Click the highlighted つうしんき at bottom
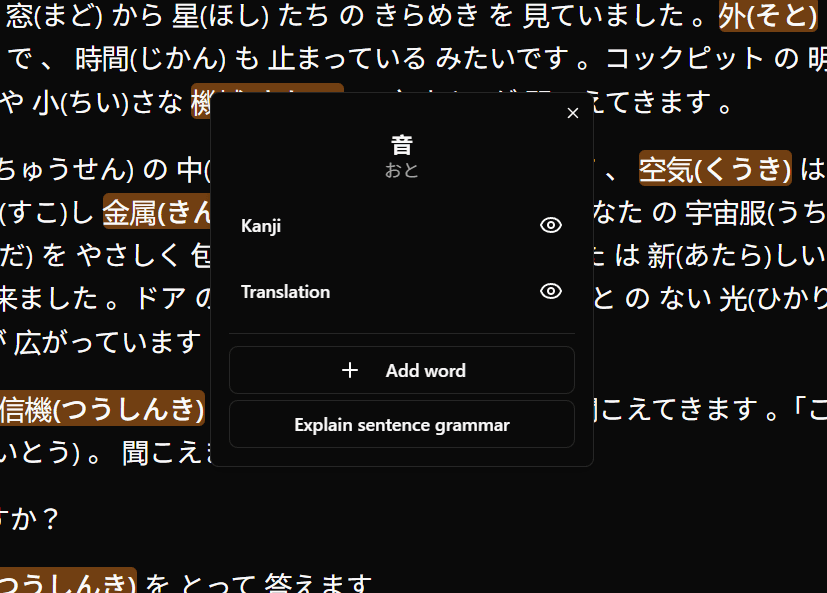The height and width of the screenshot is (593, 827). 68,584
